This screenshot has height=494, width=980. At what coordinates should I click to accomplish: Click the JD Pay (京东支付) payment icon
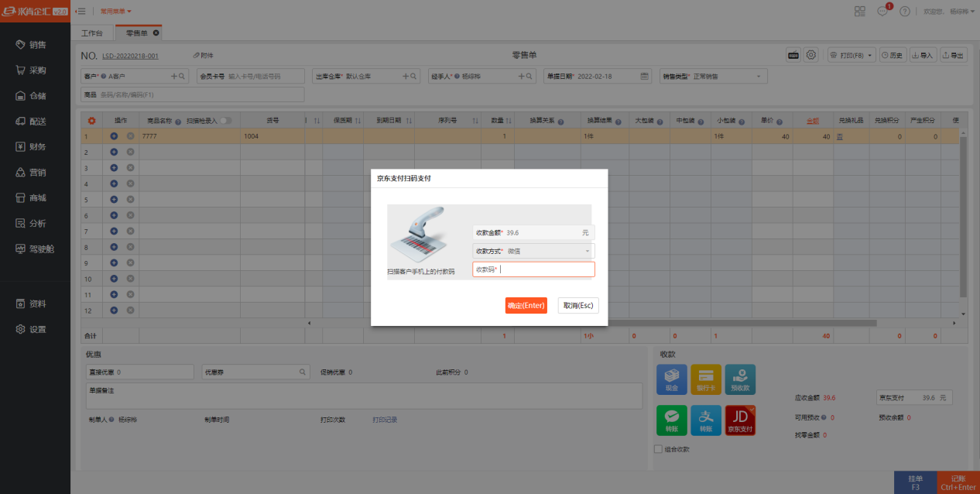[x=740, y=419]
